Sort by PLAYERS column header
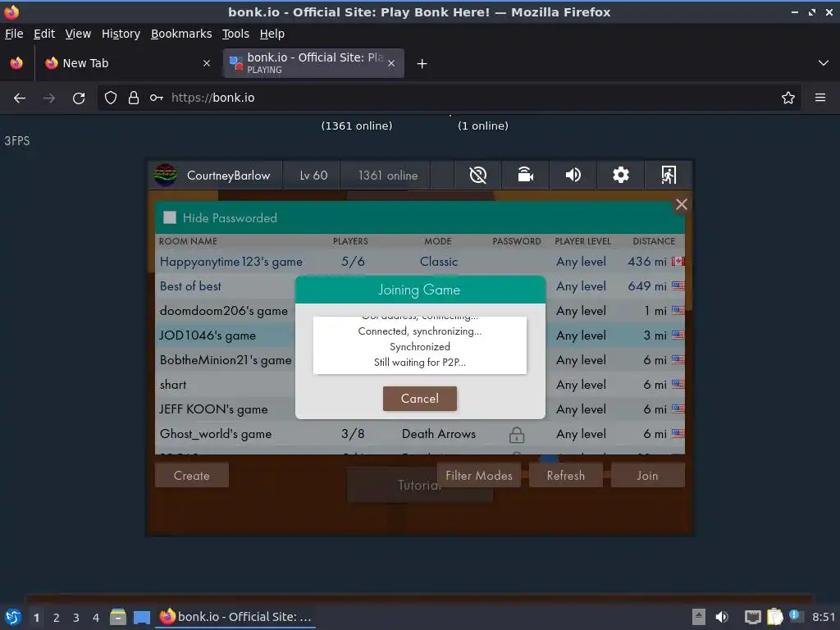This screenshot has width=840, height=630. pyautogui.click(x=350, y=241)
